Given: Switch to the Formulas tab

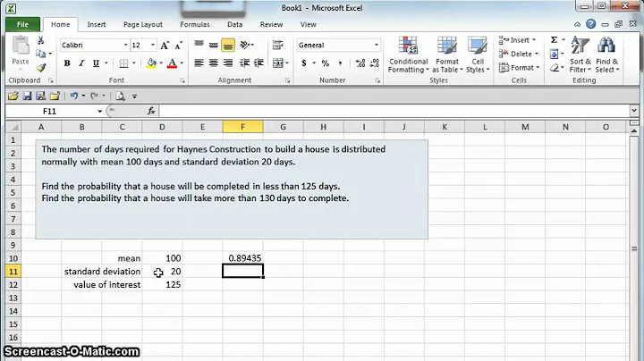Looking at the screenshot, I should (x=195, y=25).
